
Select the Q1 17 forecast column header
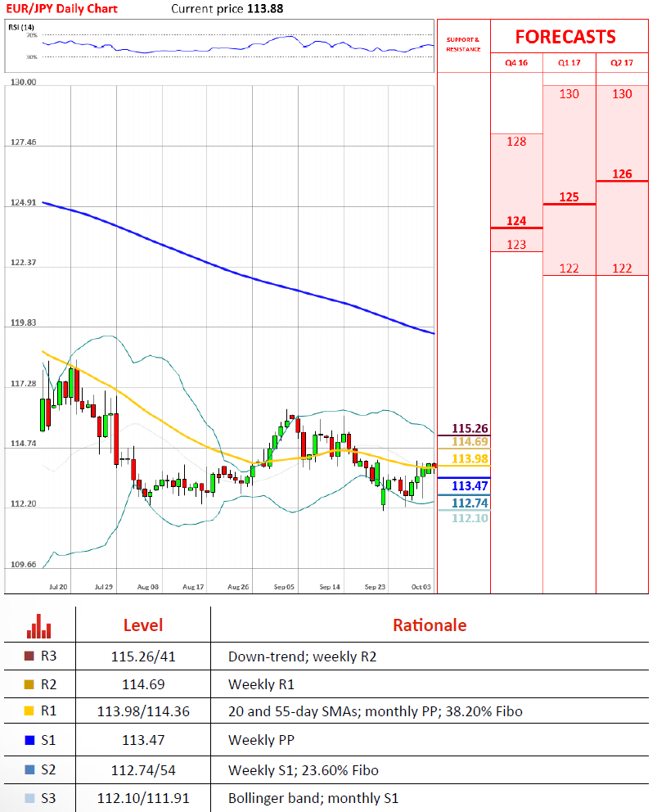[569, 63]
